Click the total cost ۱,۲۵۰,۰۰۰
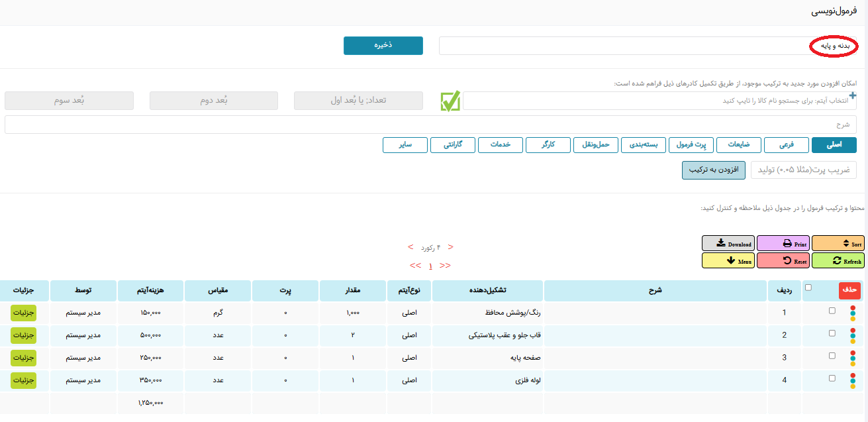 [x=150, y=403]
